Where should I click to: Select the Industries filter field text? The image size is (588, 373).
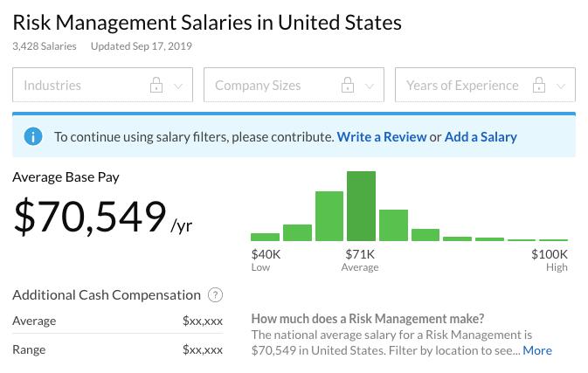(x=52, y=86)
